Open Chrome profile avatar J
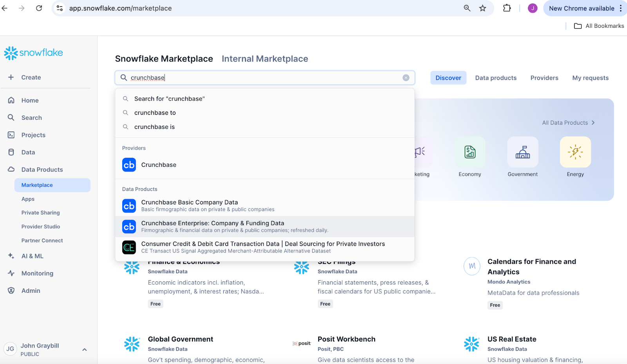The height and width of the screenshot is (364, 627). (533, 8)
